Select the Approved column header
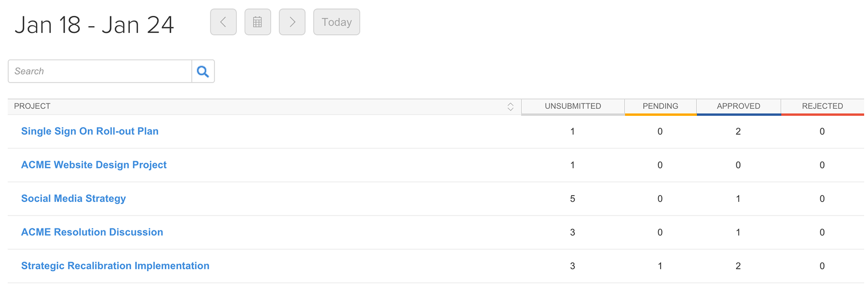 point(738,106)
